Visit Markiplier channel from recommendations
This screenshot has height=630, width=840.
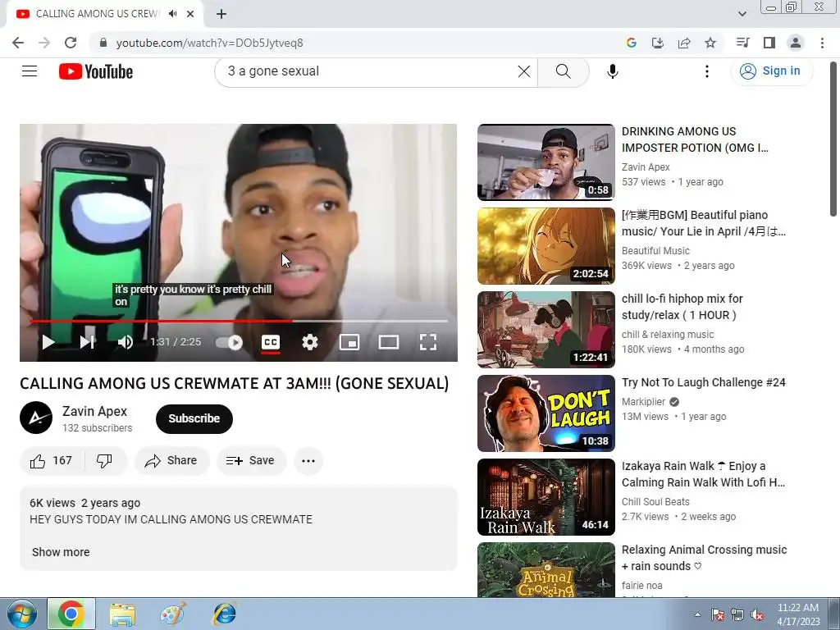tap(643, 402)
